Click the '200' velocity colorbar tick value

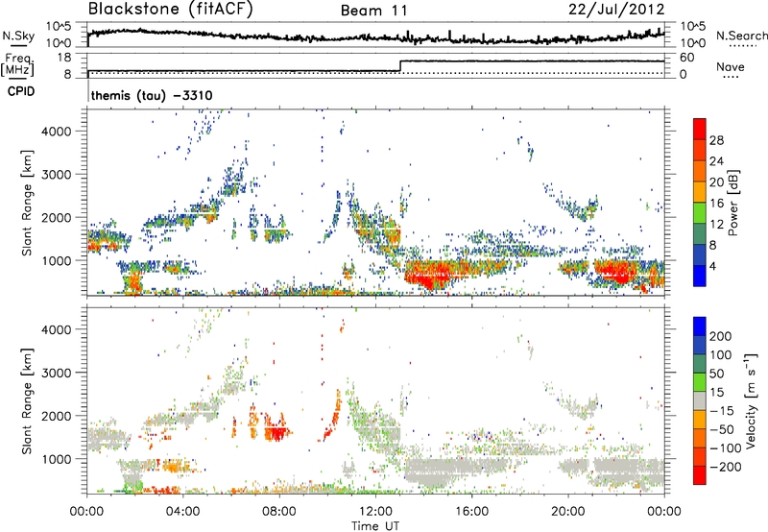tap(721, 336)
